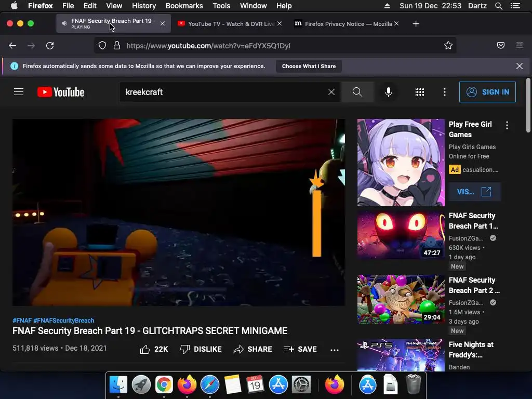The width and height of the screenshot is (532, 399).
Task: Open Spotlight search in menu bar
Action: 498,6
